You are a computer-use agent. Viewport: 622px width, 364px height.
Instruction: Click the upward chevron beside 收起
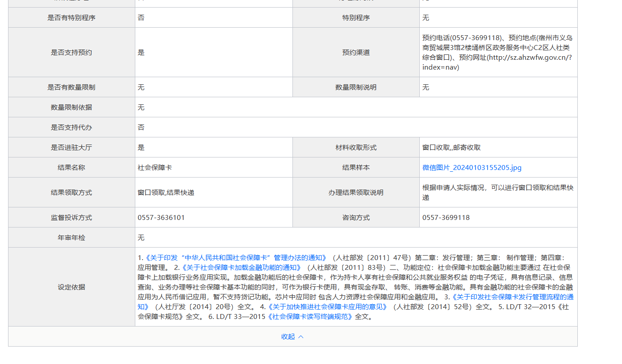tap(301, 337)
